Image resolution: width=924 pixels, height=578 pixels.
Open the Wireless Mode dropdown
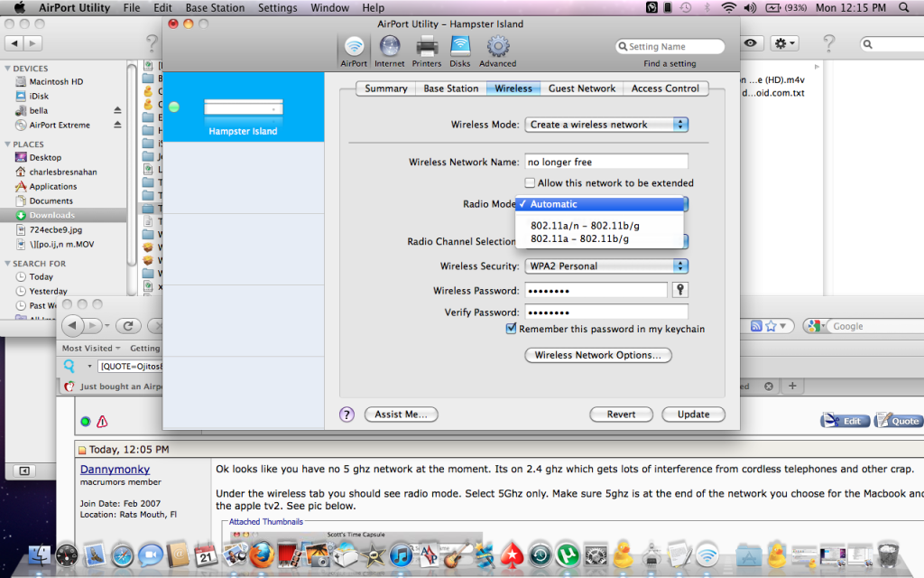(606, 125)
